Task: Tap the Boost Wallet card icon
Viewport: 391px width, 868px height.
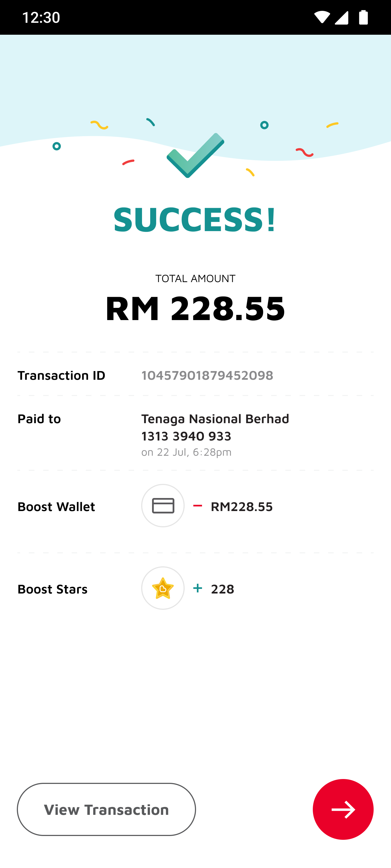Action: click(x=163, y=505)
